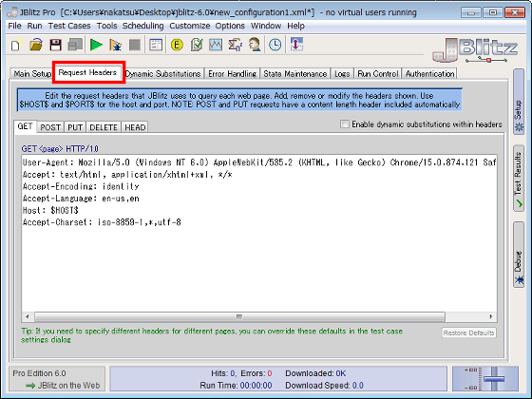Image resolution: width=532 pixels, height=399 pixels.
Task: Click the scrollbar right arrow
Action: click(x=491, y=316)
